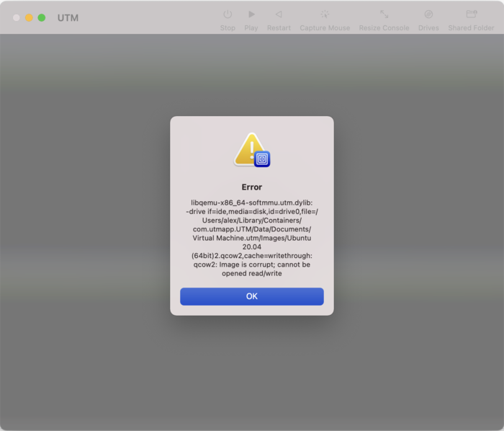
Task: Click the UTM window title
Action: point(68,18)
